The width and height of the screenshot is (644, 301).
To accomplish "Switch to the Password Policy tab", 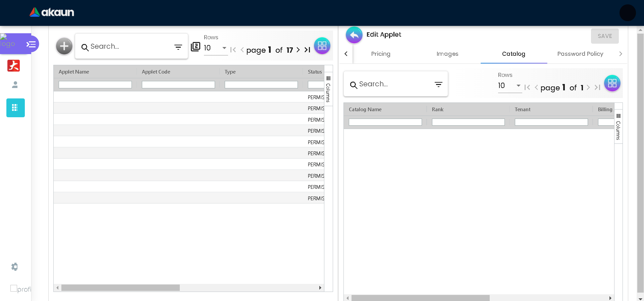I will (580, 54).
